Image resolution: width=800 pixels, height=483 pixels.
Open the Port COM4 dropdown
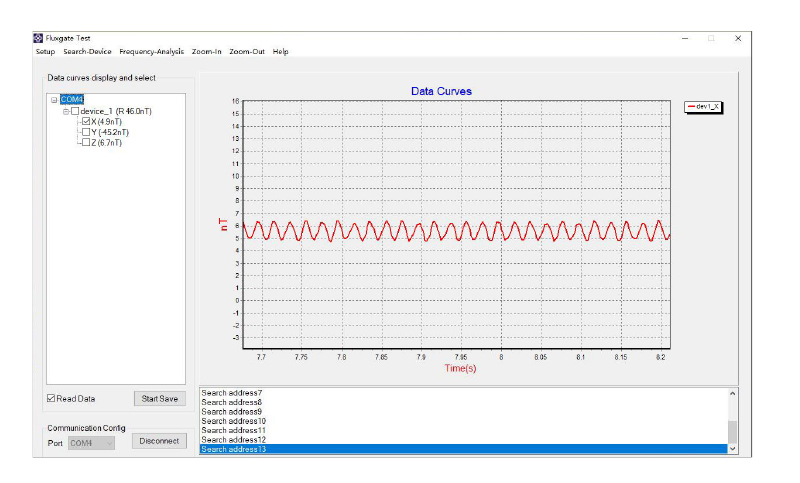point(91,443)
